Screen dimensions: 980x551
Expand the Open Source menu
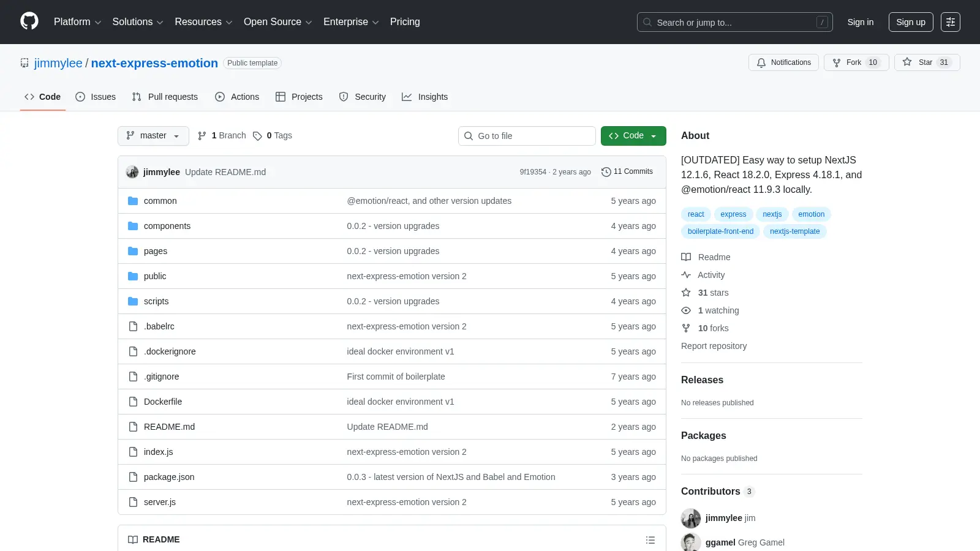tap(278, 22)
